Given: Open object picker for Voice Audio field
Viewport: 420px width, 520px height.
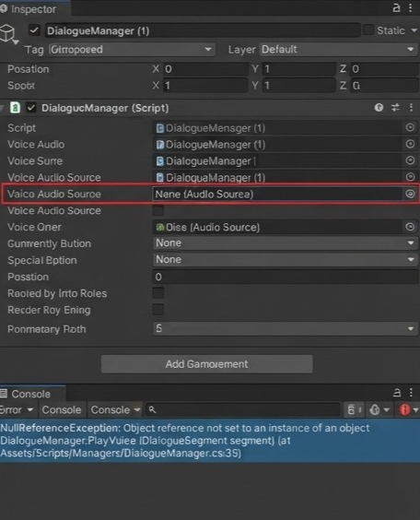Looking at the screenshot, I should pos(410,144).
